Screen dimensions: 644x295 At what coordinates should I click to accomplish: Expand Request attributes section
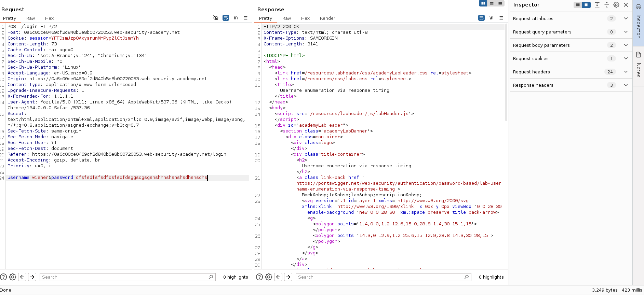626,18
